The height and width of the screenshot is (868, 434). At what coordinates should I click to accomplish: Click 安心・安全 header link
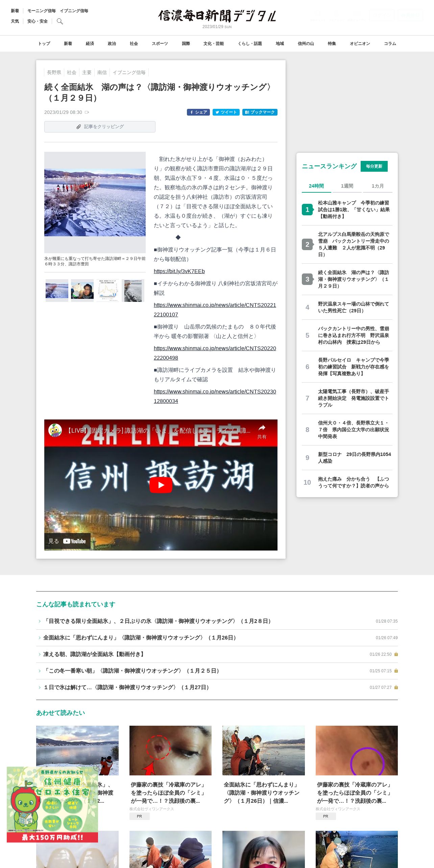38,21
